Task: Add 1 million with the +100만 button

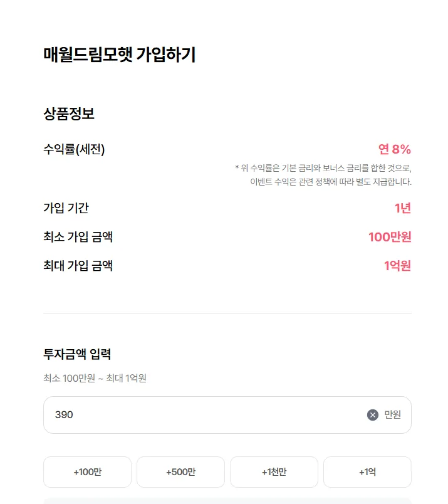Action: click(88, 472)
